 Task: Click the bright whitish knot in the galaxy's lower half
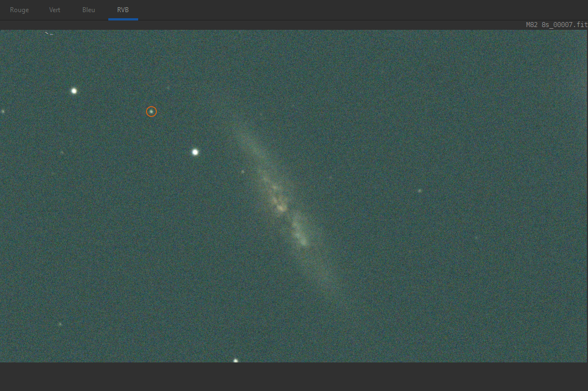(x=303, y=242)
